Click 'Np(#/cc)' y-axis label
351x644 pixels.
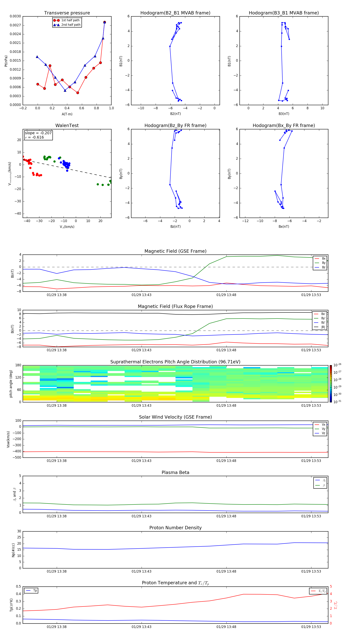[x=13, y=550]
